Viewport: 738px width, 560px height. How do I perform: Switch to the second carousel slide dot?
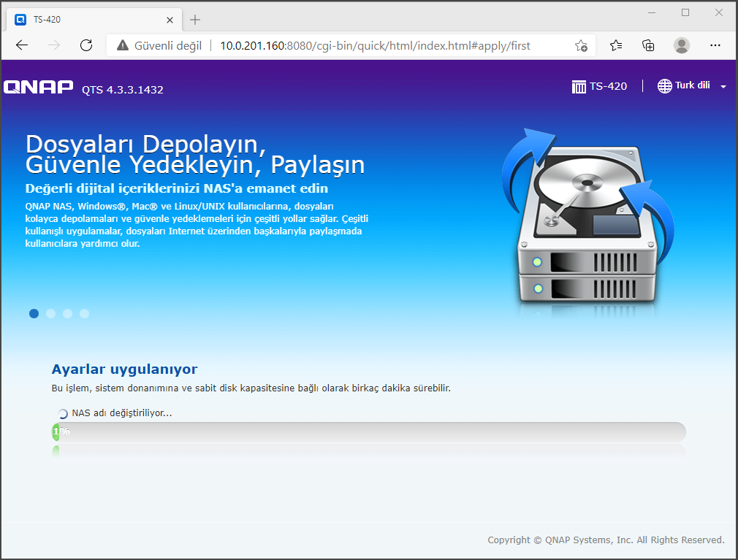click(x=50, y=313)
